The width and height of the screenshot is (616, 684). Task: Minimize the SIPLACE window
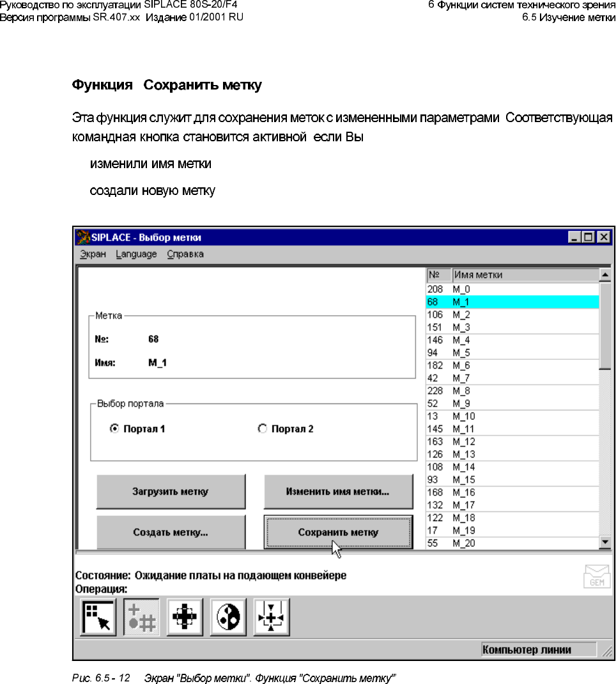[574, 237]
